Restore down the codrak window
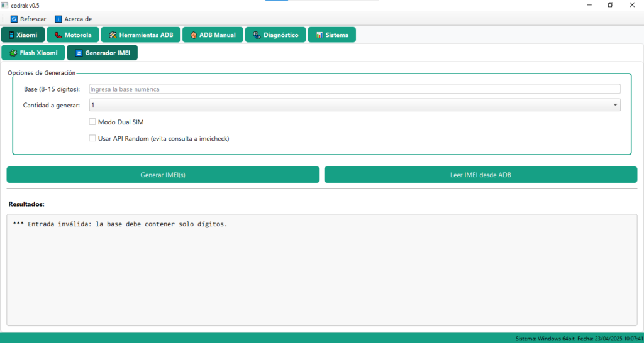Image resolution: width=644 pixels, height=343 pixels. tap(610, 5)
